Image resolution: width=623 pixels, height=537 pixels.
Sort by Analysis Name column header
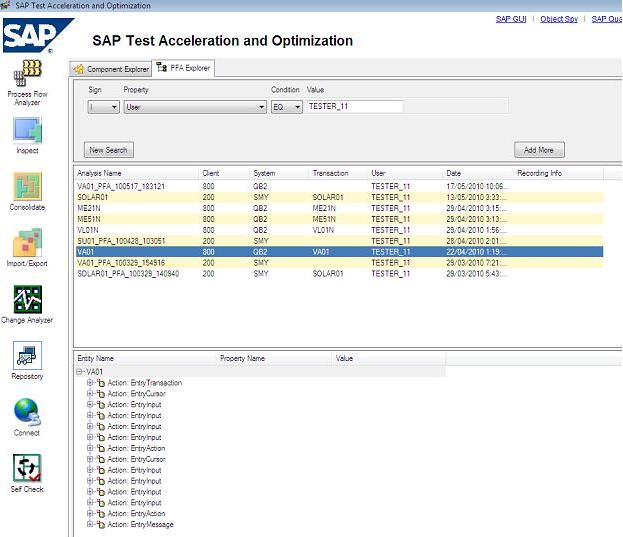(x=136, y=173)
